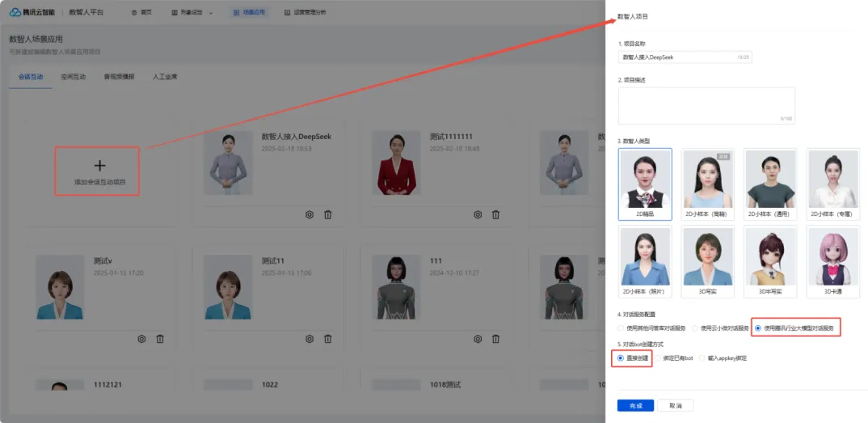This screenshot has width=868, height=423.
Task: Click the 数智人场景应用 page heading
Action: pos(36,40)
